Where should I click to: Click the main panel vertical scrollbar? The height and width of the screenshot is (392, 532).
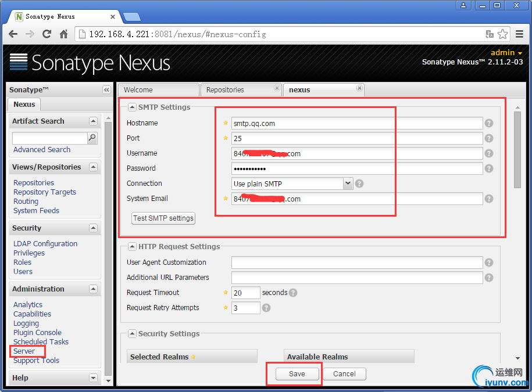tap(517, 150)
